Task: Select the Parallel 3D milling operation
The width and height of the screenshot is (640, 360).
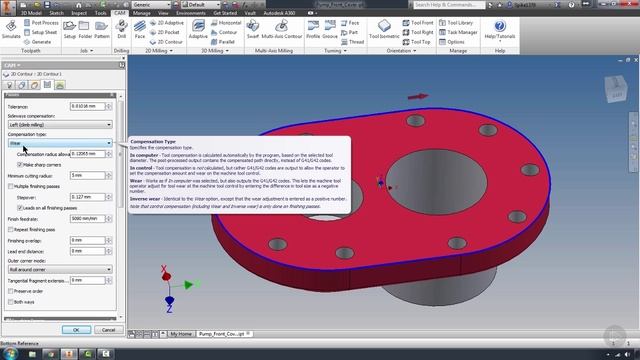Action: click(223, 42)
